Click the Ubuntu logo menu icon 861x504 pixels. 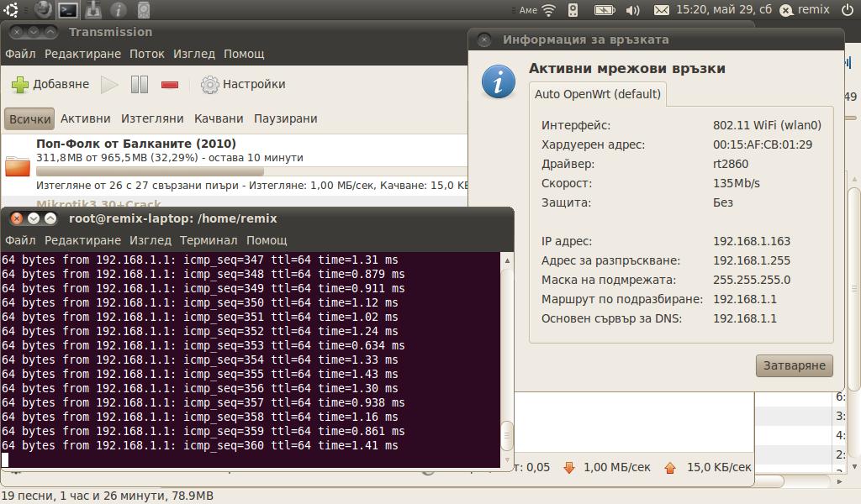click(x=12, y=10)
